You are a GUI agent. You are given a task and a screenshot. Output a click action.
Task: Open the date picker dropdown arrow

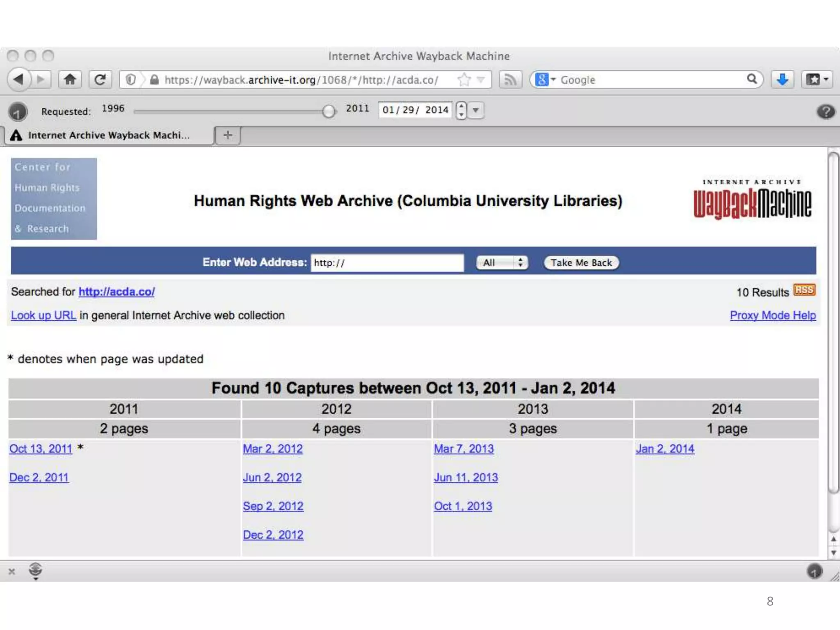click(476, 110)
